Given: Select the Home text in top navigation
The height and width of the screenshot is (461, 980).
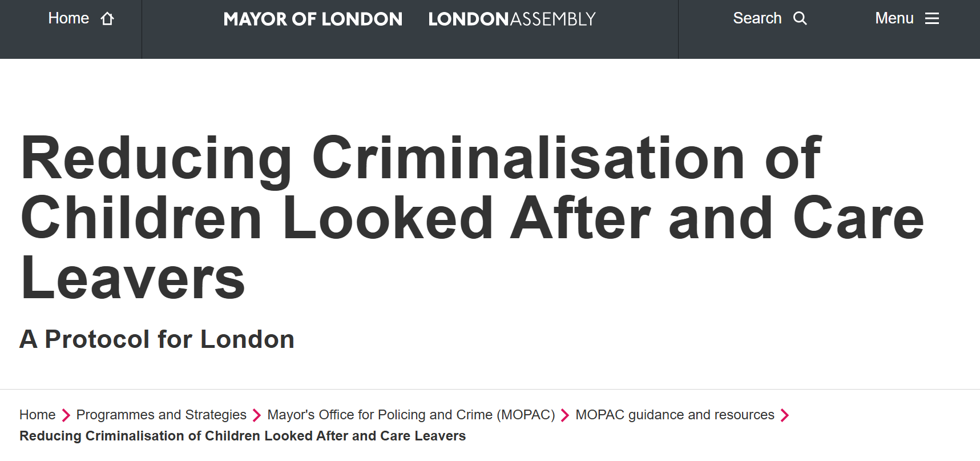Looking at the screenshot, I should click(68, 18).
